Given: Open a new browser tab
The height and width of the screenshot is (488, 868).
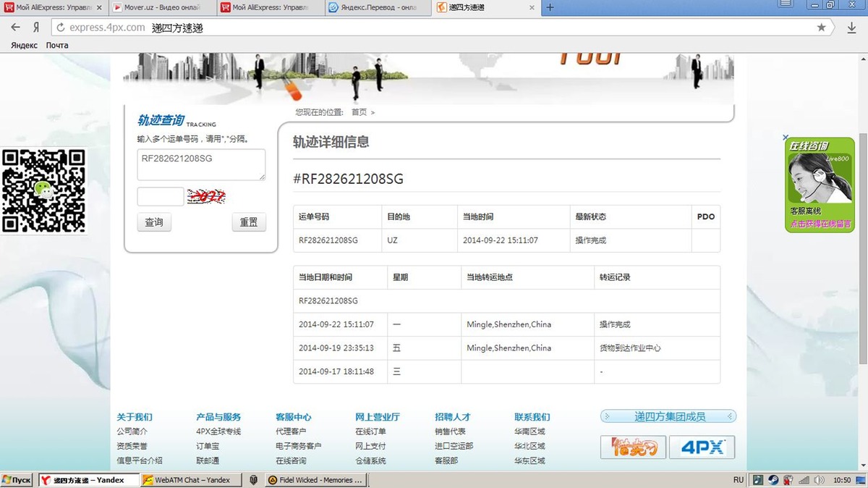Looking at the screenshot, I should tap(550, 7).
